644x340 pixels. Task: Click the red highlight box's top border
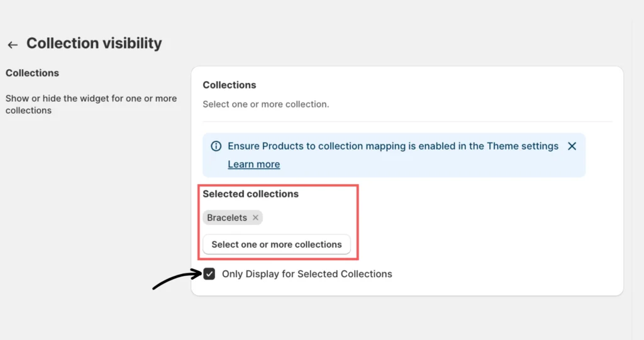coord(279,185)
